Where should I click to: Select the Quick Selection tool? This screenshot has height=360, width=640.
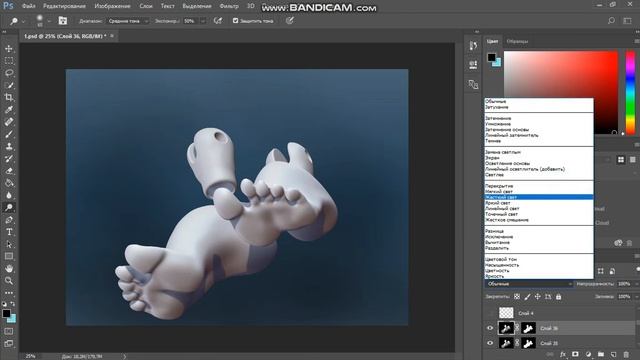9,85
